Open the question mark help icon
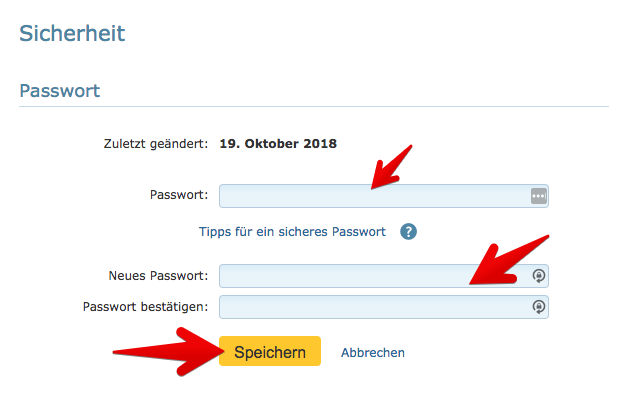Image resolution: width=640 pixels, height=418 pixels. tap(408, 232)
